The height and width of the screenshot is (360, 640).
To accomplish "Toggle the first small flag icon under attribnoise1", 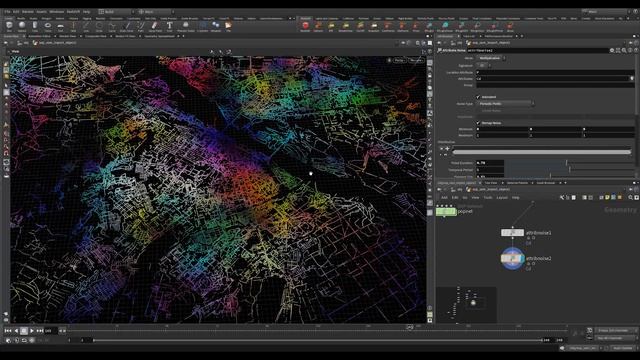I will click(528, 238).
